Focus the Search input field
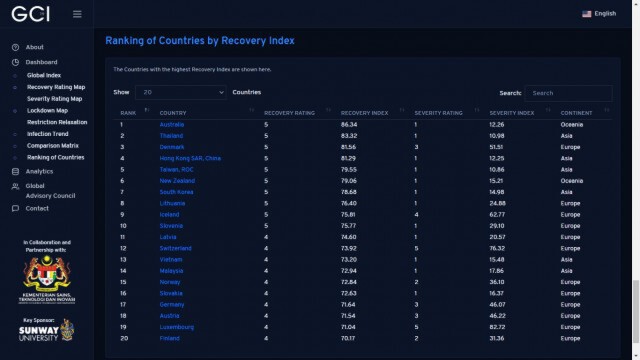 point(569,93)
